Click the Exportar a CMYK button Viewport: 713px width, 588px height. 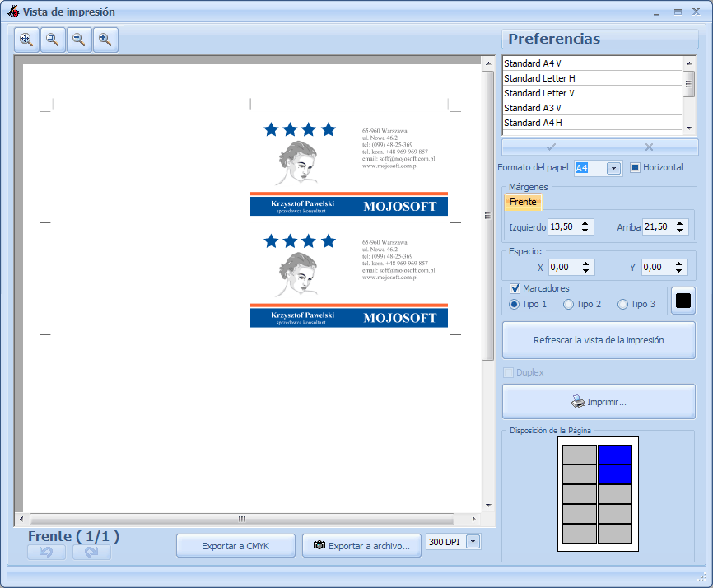(x=235, y=546)
